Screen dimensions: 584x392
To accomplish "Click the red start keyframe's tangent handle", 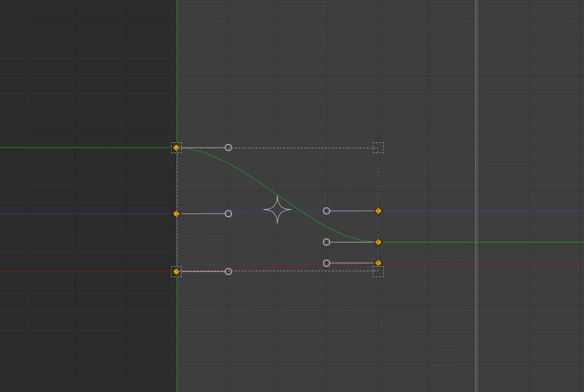I will point(228,272).
